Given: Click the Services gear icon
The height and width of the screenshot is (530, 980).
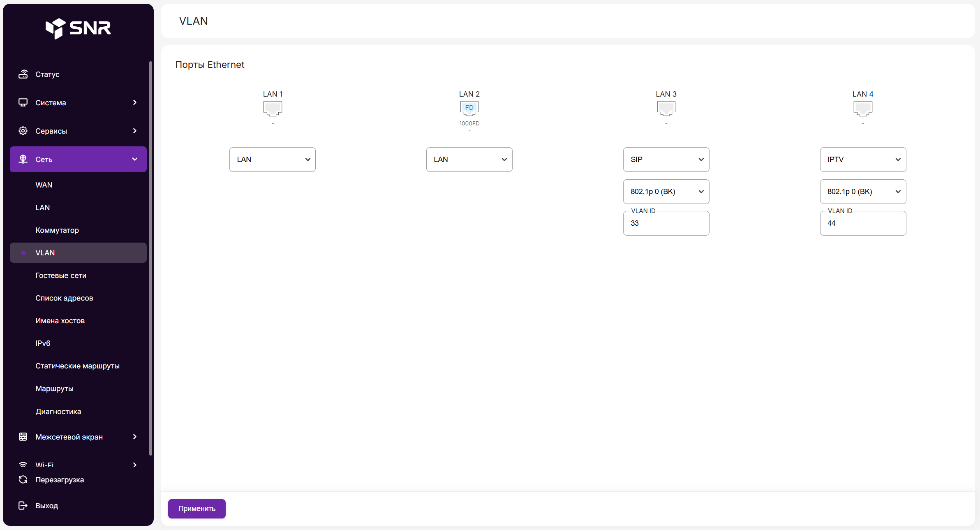Looking at the screenshot, I should 23,131.
